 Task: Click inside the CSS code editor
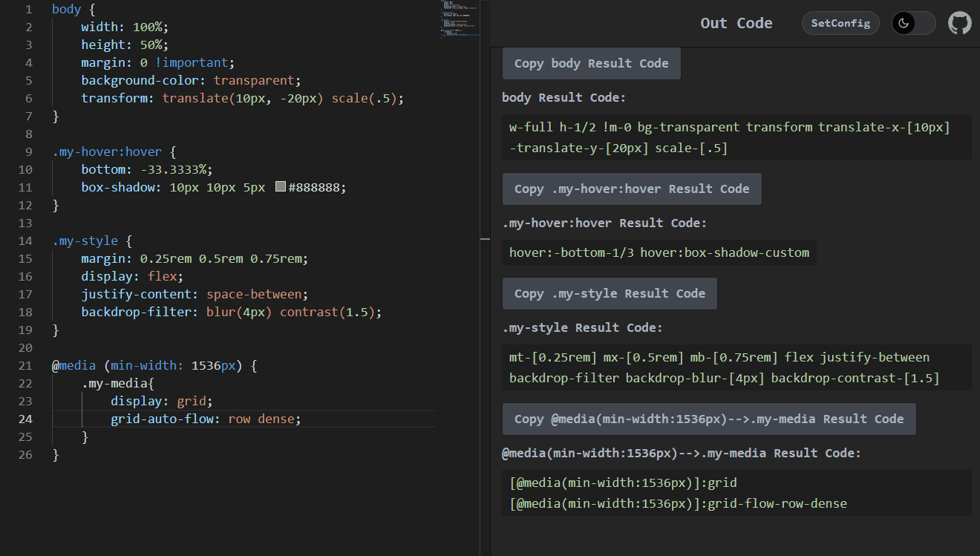(x=223, y=297)
